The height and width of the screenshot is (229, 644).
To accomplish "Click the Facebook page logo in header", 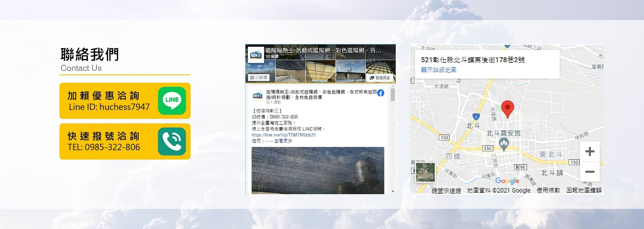I will click(x=256, y=54).
